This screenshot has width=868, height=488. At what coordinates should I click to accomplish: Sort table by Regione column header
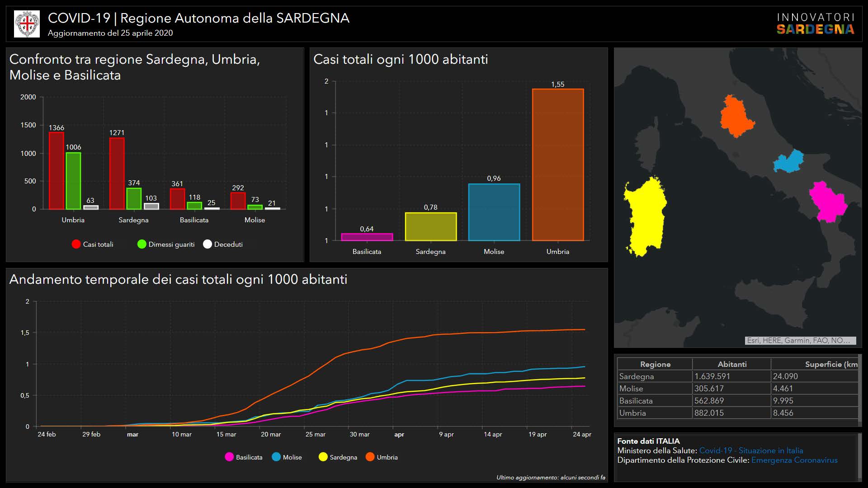point(655,364)
